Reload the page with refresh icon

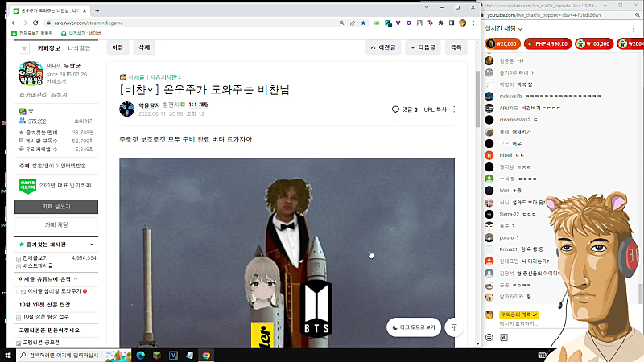point(35,23)
